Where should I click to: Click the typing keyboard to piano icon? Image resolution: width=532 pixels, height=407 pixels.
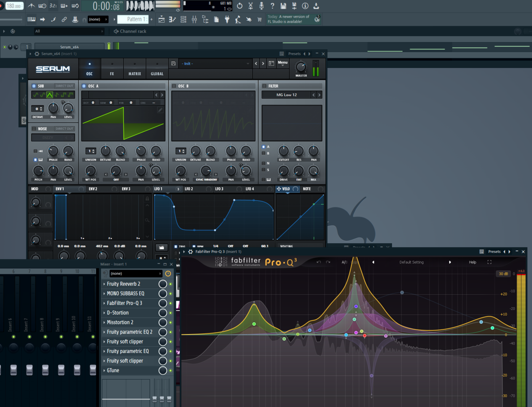click(31, 20)
